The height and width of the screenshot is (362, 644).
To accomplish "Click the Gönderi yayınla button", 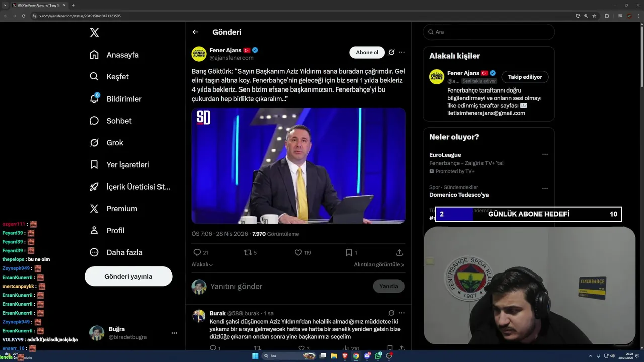I will [x=128, y=276].
